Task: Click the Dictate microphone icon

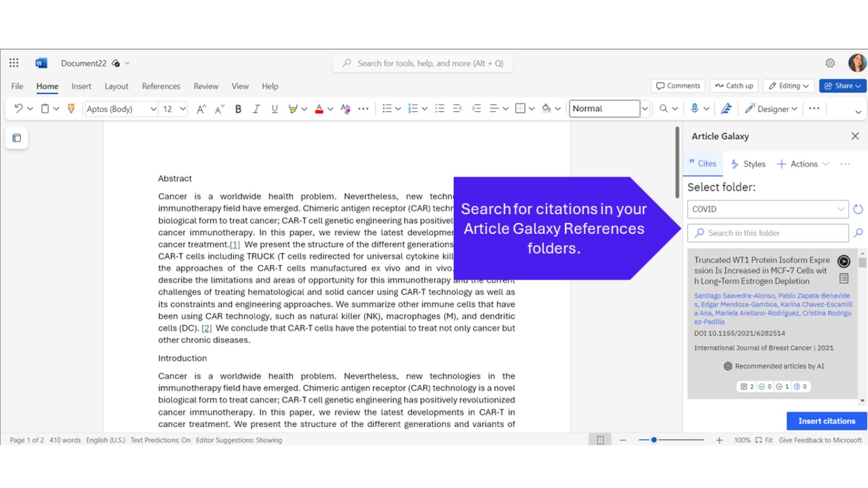Action: click(695, 109)
